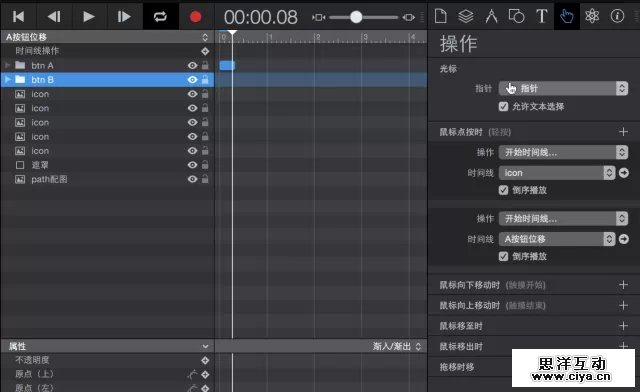640x392 pixels.
Task: Toggle 允许文本选择 checkbox
Action: click(x=503, y=107)
